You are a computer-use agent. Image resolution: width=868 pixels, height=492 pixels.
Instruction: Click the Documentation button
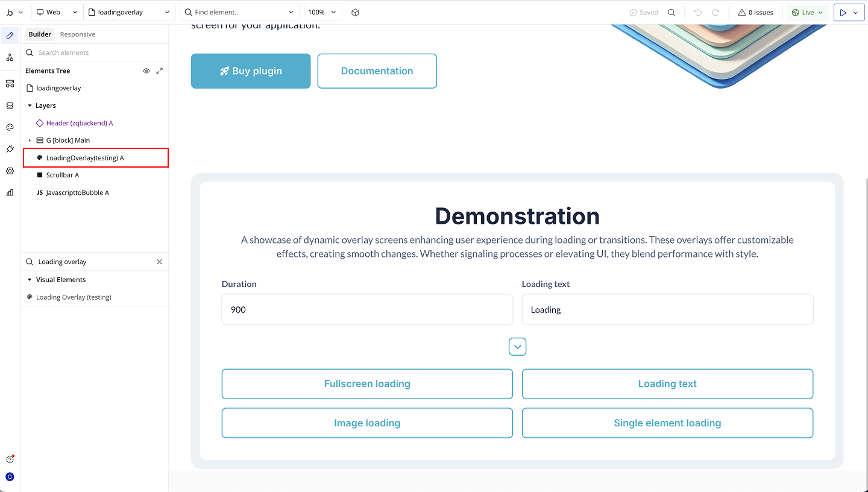pos(377,71)
